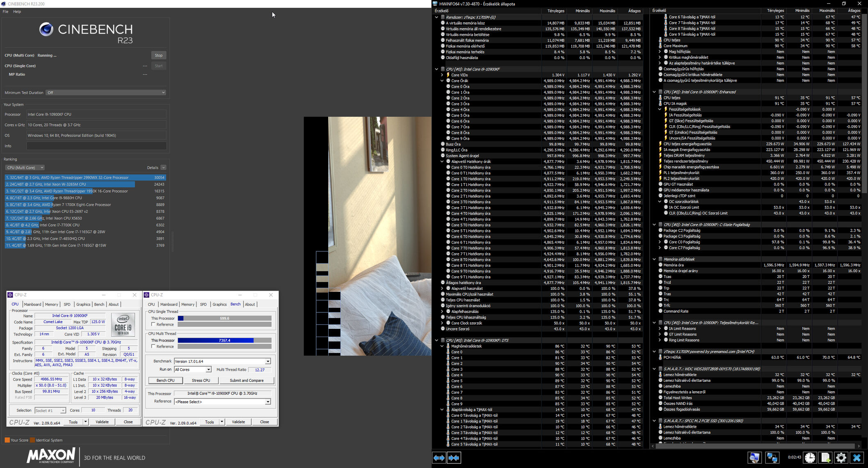This screenshot has height=468, width=868.
Task: Click the blue X icon in HWiNFO toolbar
Action: point(857,458)
